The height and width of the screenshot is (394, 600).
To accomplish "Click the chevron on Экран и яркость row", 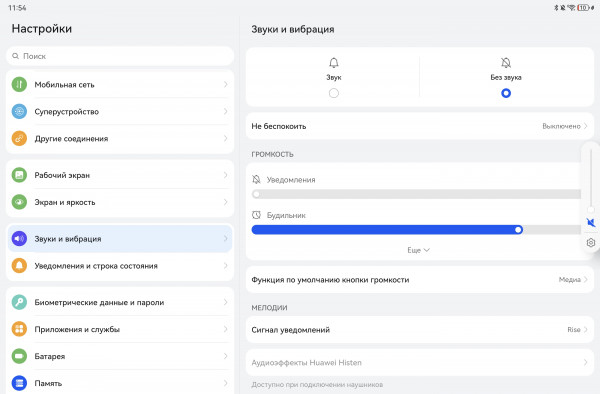I will pyautogui.click(x=226, y=202).
